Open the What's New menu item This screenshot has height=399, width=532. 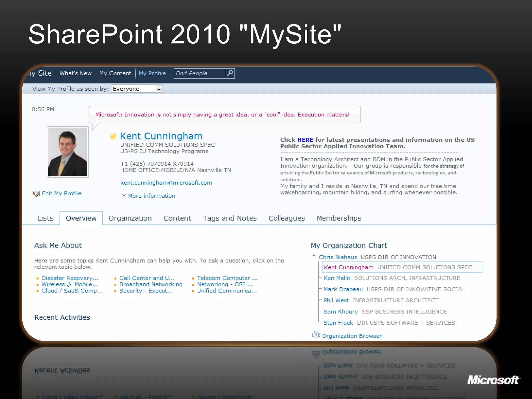tap(76, 73)
